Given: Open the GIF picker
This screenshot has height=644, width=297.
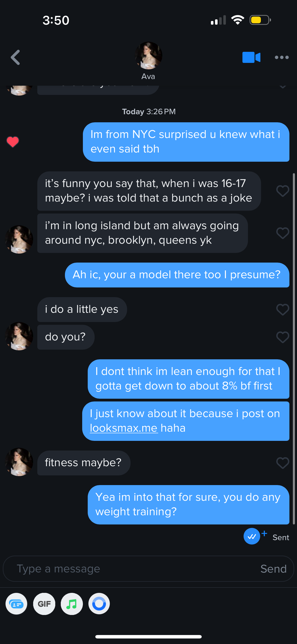Looking at the screenshot, I should [x=44, y=604].
